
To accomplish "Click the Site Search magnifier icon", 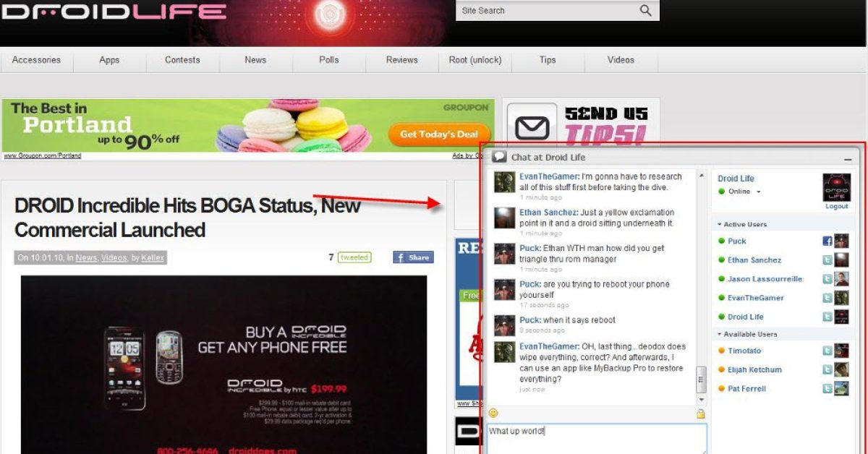I will [645, 10].
